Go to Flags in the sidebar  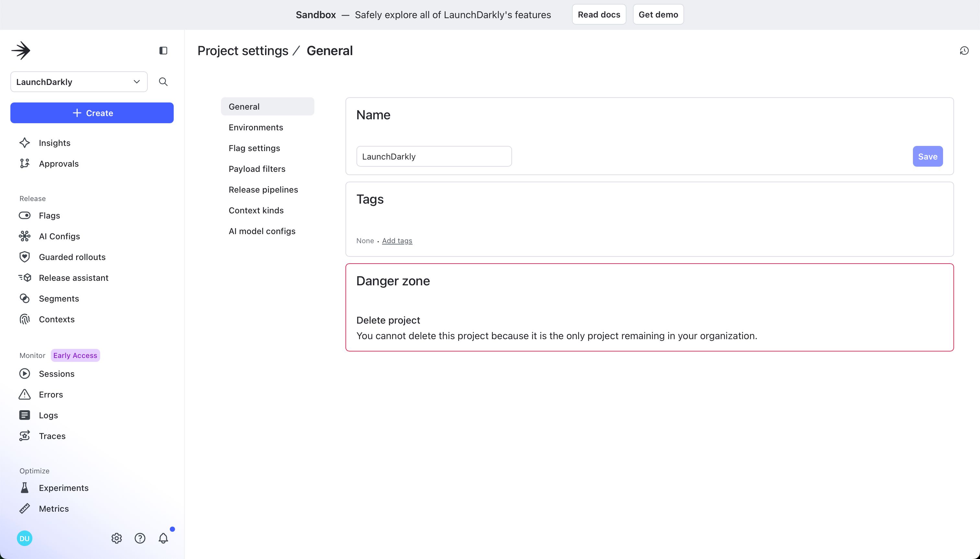(50, 215)
